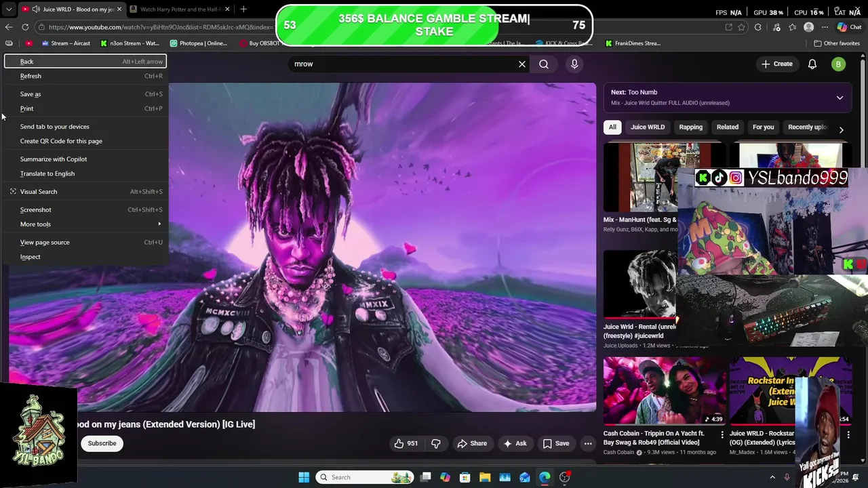868x488 pixels.
Task: Click the browser back arrow
Action: pos(9,27)
